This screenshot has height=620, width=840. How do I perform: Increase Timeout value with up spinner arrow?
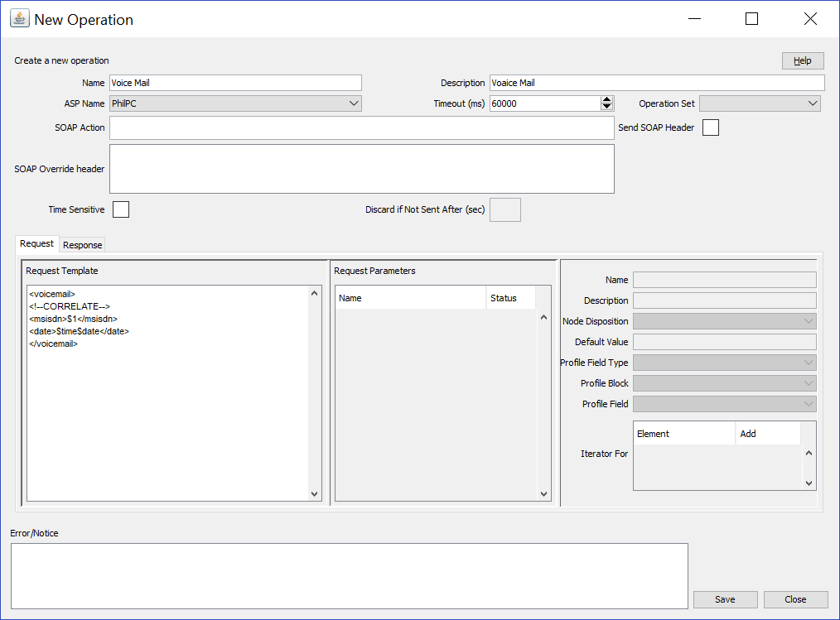coord(606,99)
